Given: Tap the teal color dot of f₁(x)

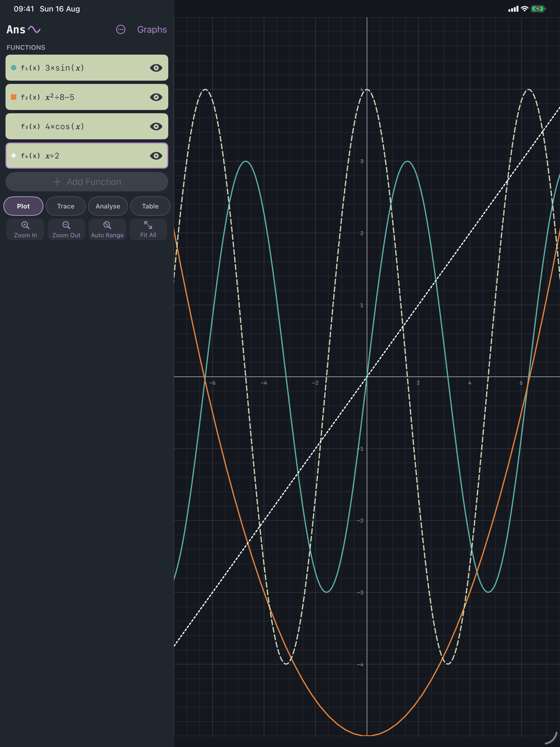Looking at the screenshot, I should coord(14,68).
